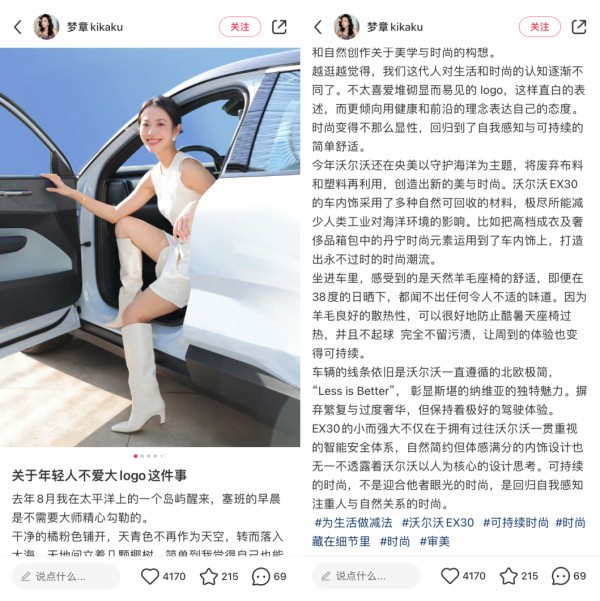Select second dot of image carousel indicator

tap(142, 456)
